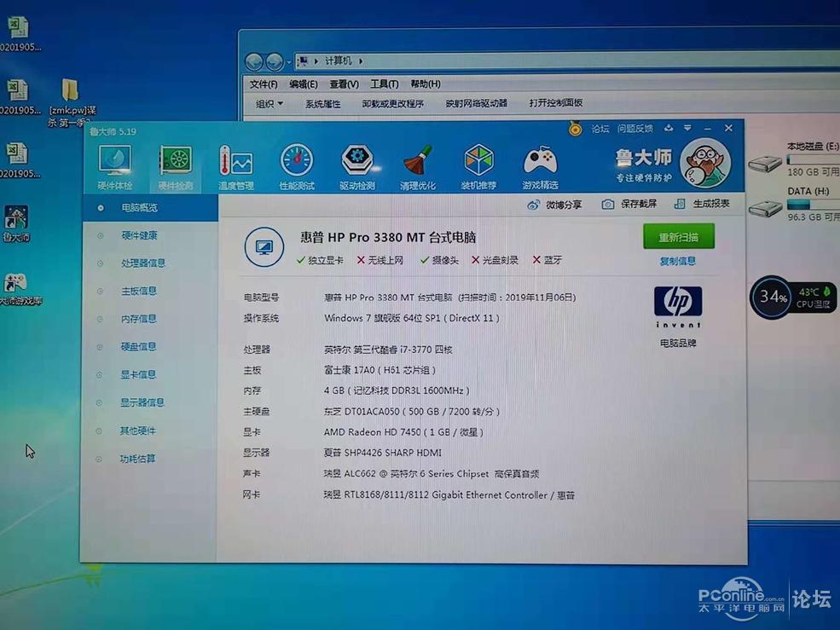Viewport: 840px width, 630px height.
Task: Click the 鲁大师 mascot avatar
Action: [705, 162]
